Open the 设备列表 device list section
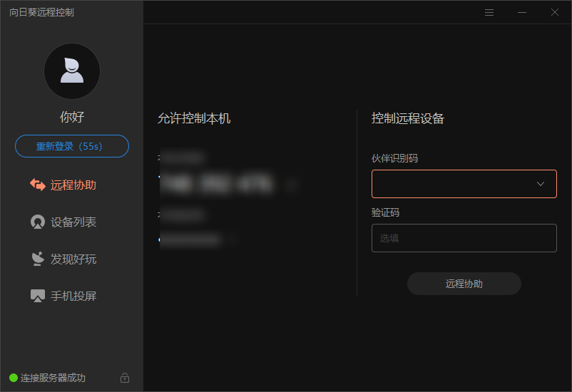Screen dimensions: 572x392 pos(63,222)
